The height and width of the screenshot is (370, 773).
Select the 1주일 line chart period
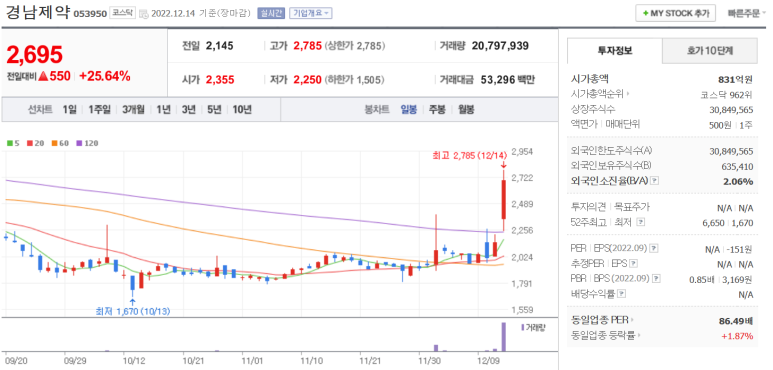[x=100, y=109]
